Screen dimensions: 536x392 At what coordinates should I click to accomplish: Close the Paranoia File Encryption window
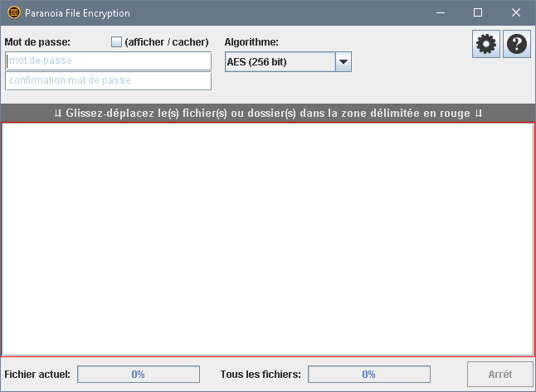pos(516,13)
